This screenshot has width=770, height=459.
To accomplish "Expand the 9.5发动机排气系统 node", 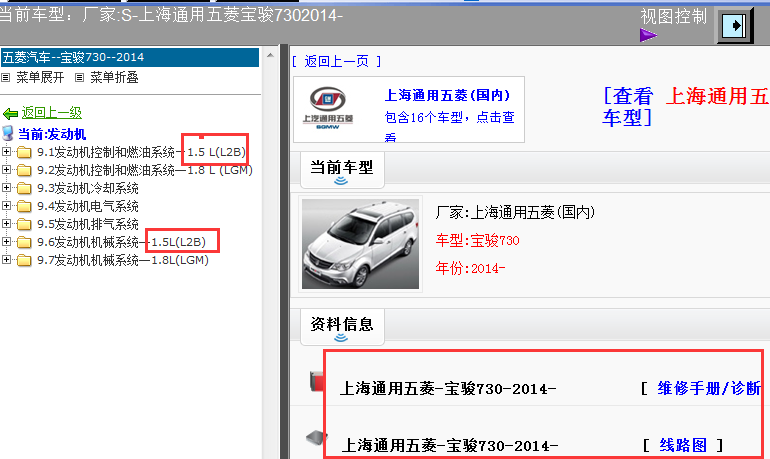I will [6, 224].
